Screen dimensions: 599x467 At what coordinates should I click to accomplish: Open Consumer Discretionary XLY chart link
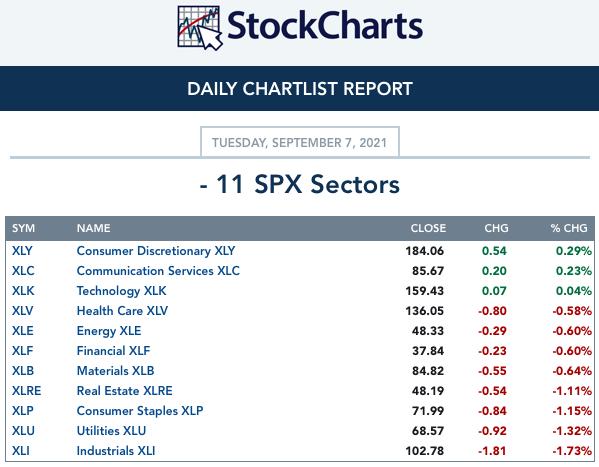156,251
